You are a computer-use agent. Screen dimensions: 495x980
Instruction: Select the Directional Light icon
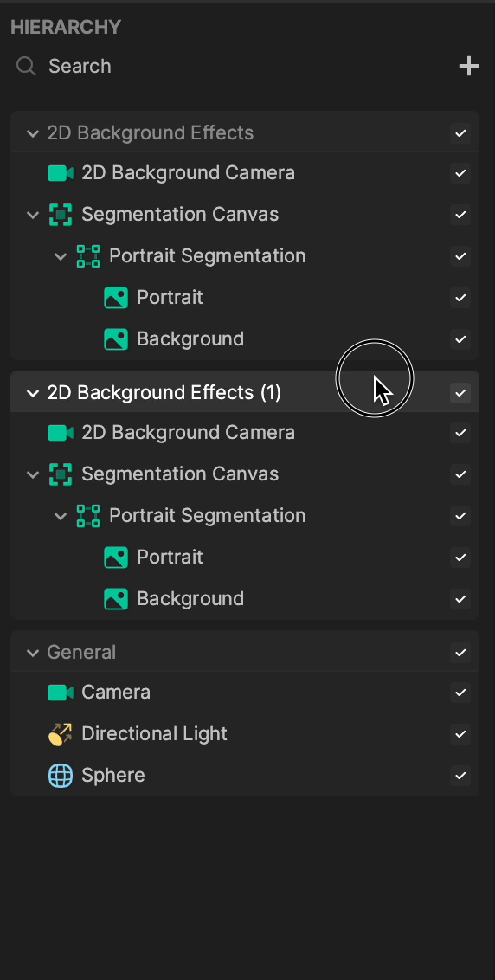(61, 734)
